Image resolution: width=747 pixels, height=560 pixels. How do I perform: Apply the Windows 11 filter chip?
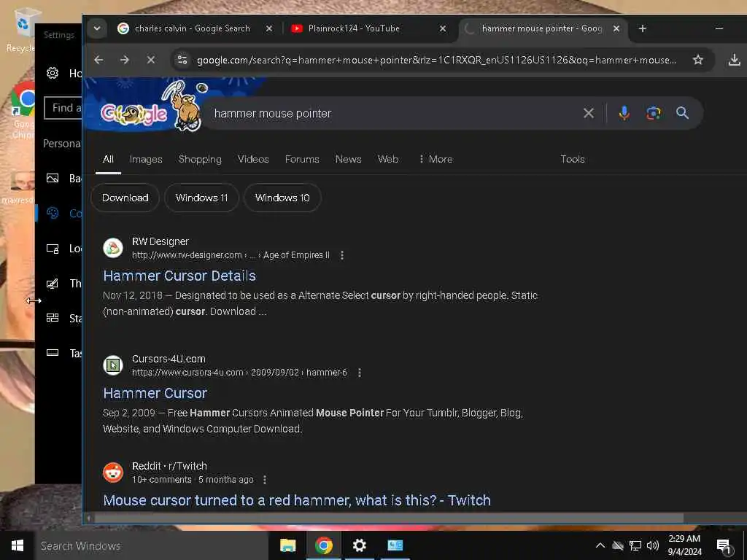[x=201, y=198]
